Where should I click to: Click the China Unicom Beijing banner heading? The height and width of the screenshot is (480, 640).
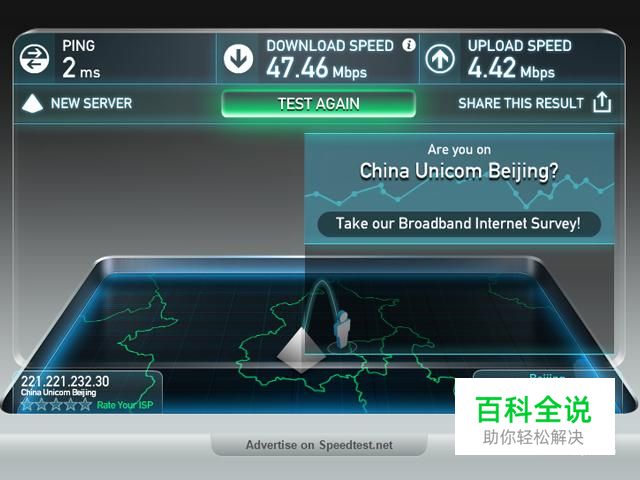[x=459, y=171]
